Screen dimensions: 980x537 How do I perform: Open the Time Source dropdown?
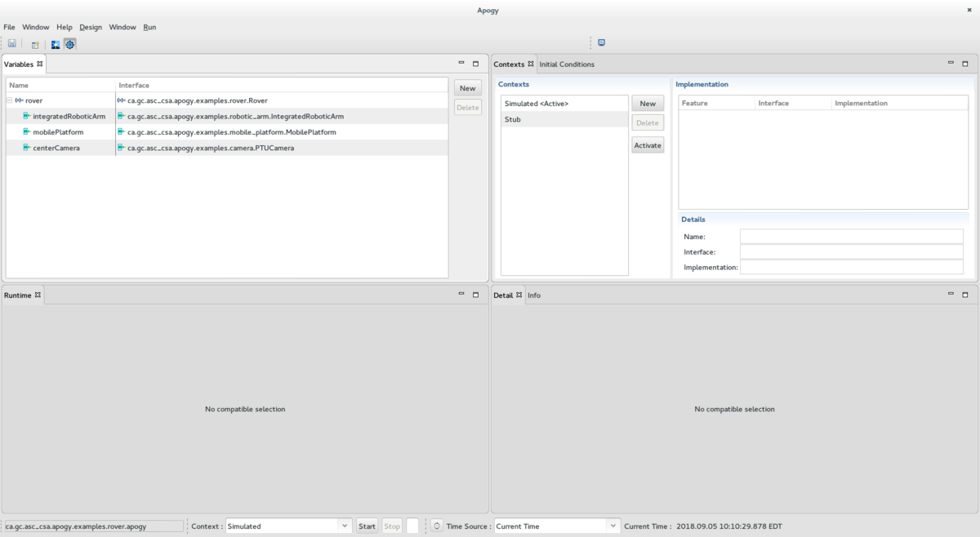pos(613,526)
